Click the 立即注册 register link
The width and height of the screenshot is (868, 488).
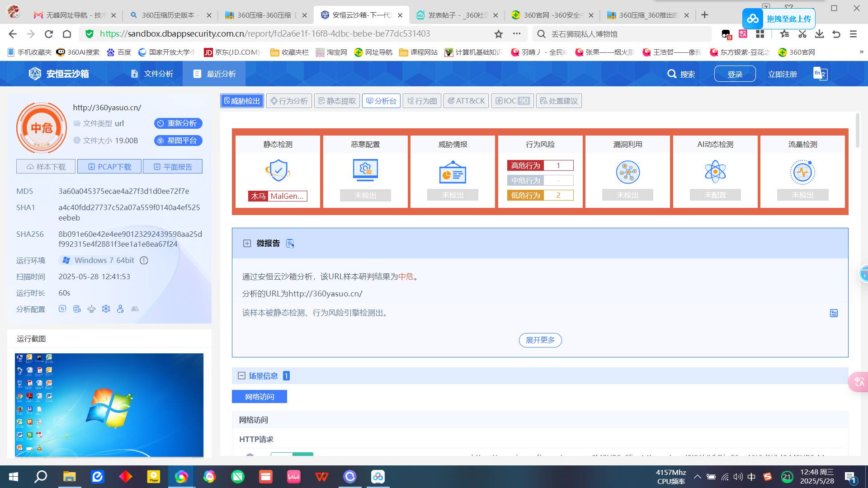click(782, 74)
